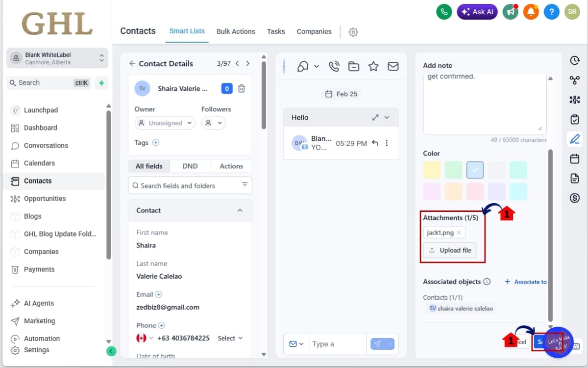Open the Companies tab
Viewport: 588px width, 368px height.
pos(314,31)
